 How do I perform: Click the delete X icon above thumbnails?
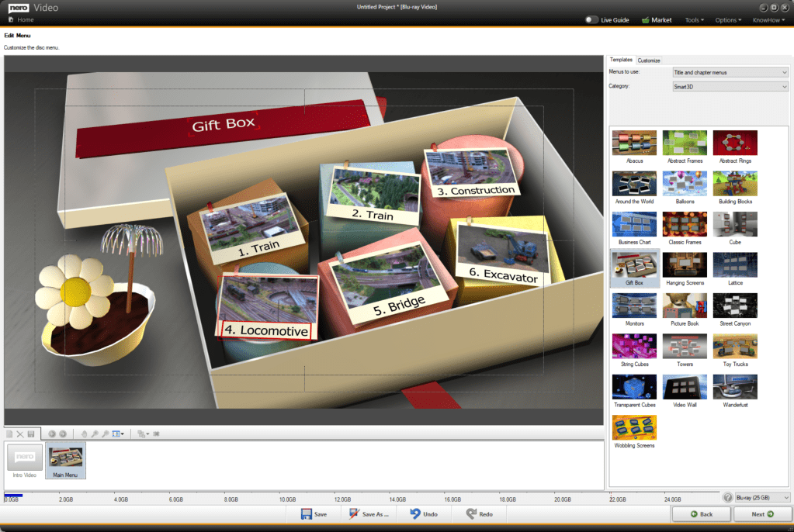click(x=20, y=434)
